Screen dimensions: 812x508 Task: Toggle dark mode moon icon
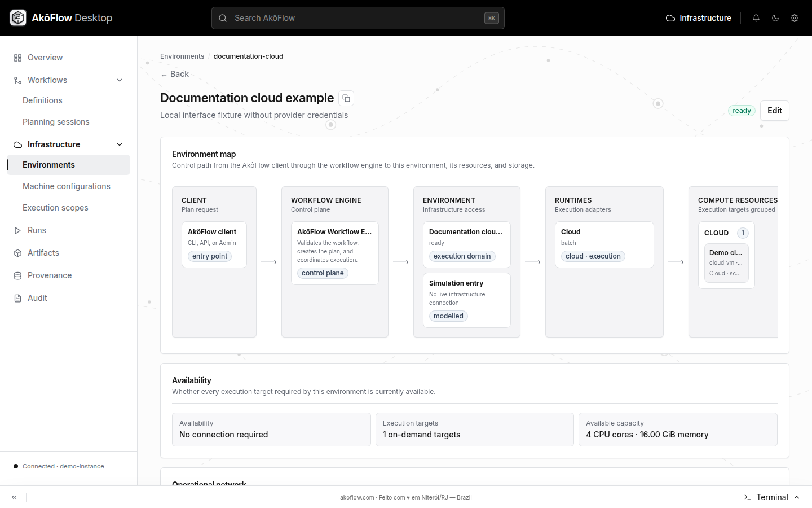click(x=775, y=18)
